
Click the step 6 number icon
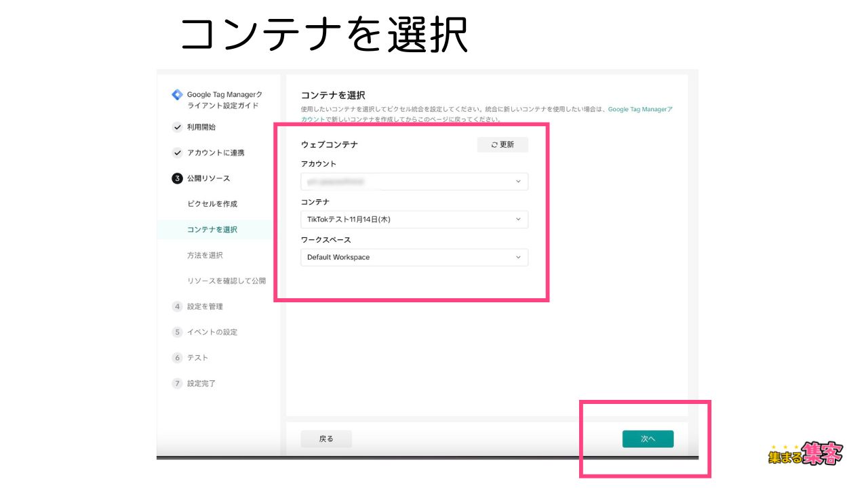point(177,357)
